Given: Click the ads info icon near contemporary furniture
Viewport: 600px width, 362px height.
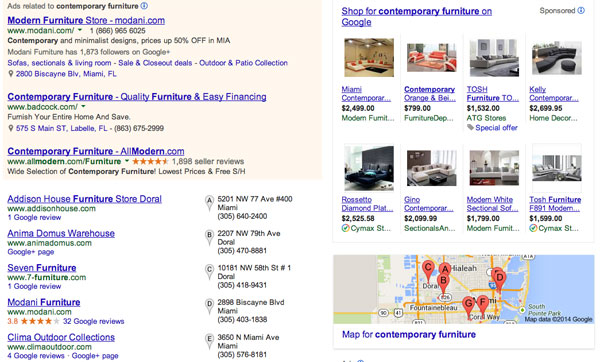Looking at the screenshot, I should [144, 6].
